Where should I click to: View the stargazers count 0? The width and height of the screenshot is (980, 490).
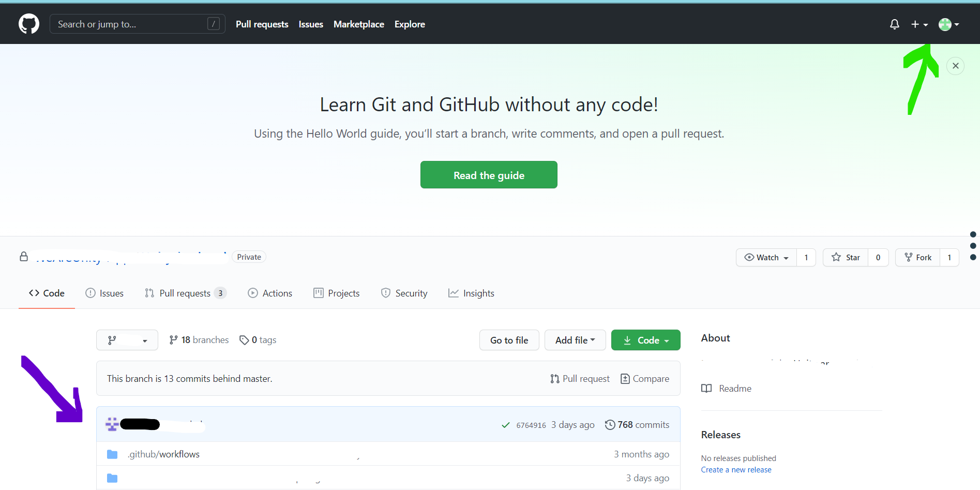tap(878, 258)
